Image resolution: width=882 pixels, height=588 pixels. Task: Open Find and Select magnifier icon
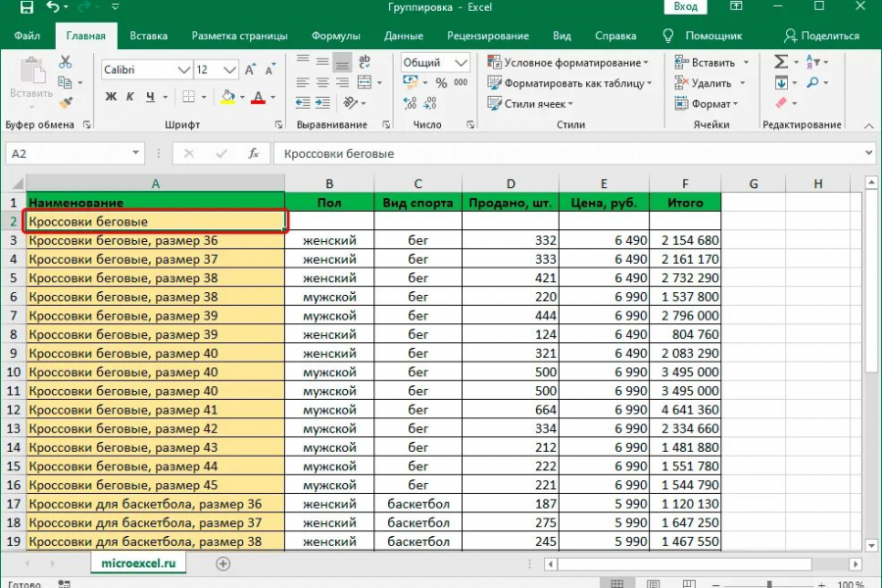(814, 82)
